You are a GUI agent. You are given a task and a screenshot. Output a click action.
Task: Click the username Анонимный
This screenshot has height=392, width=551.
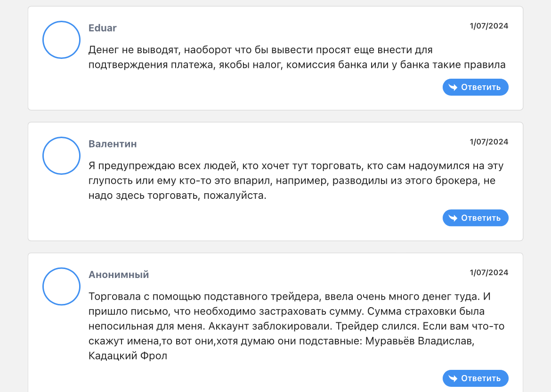119,274
